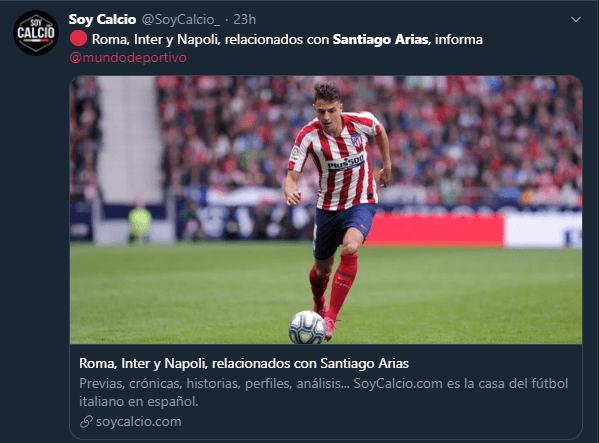The width and height of the screenshot is (599, 443).
Task: Click the Plus500 sponsor logo on the jersey
Action: [345, 163]
